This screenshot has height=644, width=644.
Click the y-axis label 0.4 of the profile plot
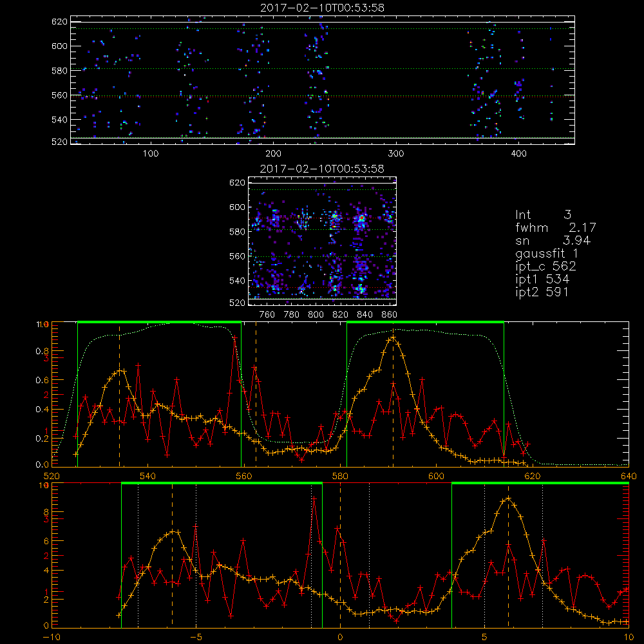point(43,410)
